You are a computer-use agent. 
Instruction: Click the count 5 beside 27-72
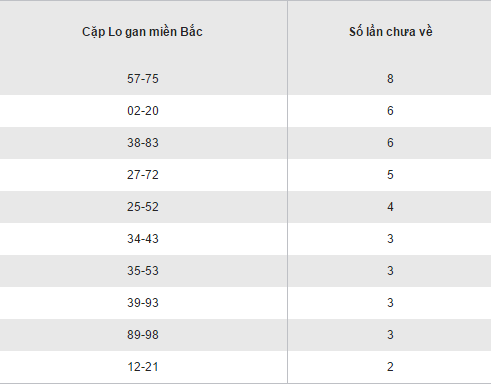[390, 175]
